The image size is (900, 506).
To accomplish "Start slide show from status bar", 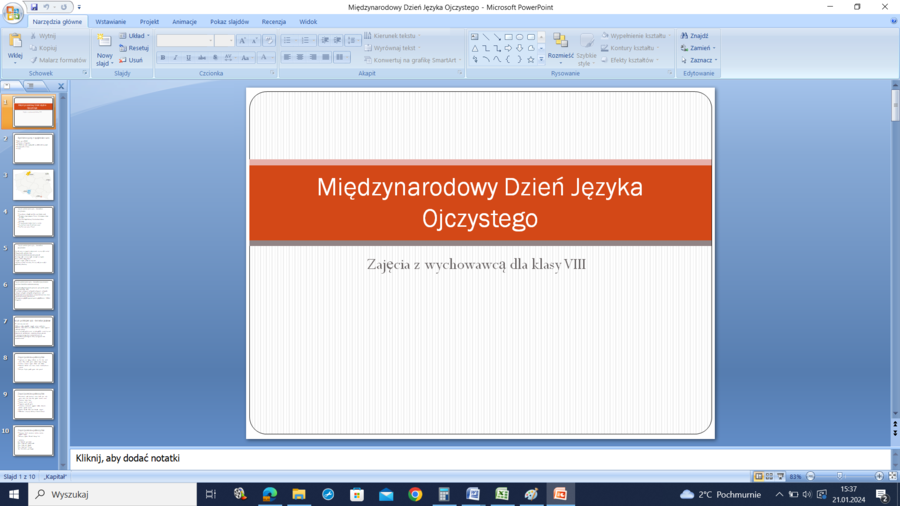I will pyautogui.click(x=780, y=476).
